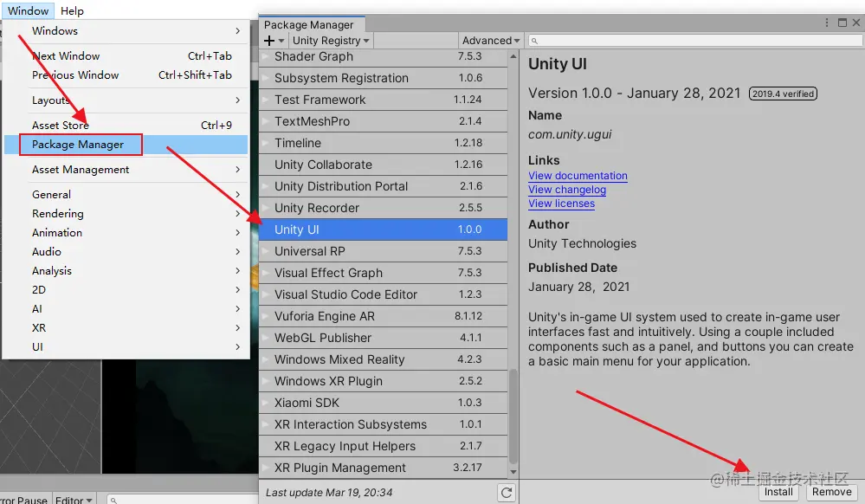
Task: Select the Visual Studio Code Editor package
Action: (384, 294)
